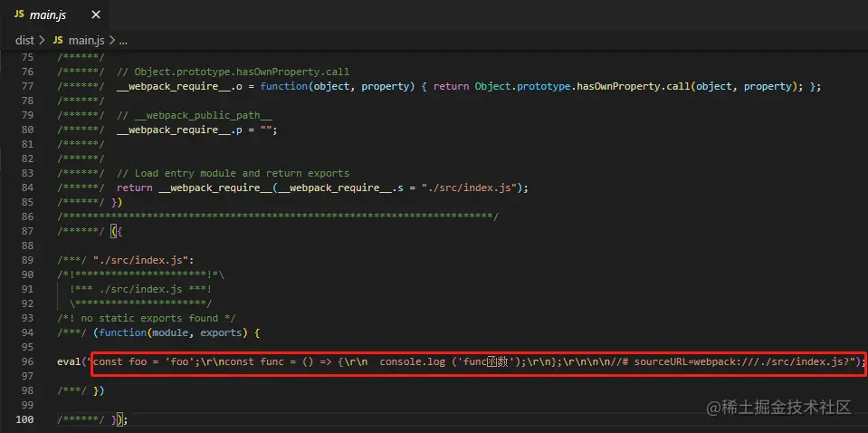The height and width of the screenshot is (433, 868).
Task: Click the opening bracket '({' on line 87
Action: 116,231
